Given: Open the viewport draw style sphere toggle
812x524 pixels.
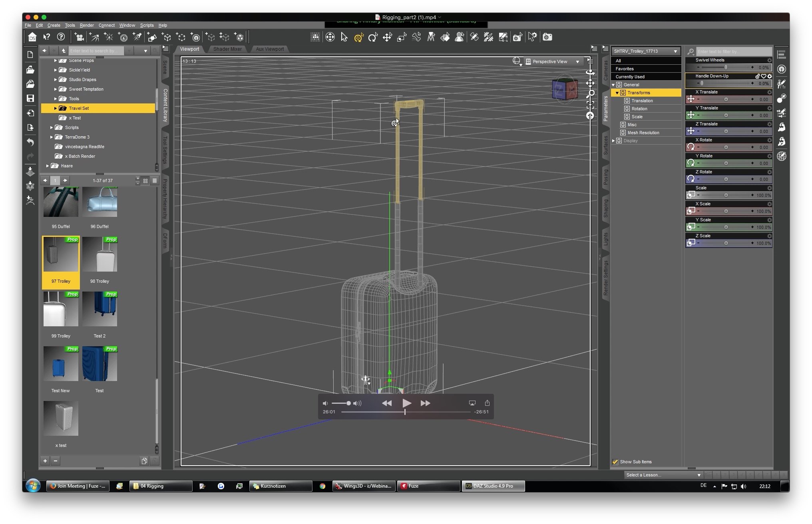Looking at the screenshot, I should pyautogui.click(x=517, y=61).
